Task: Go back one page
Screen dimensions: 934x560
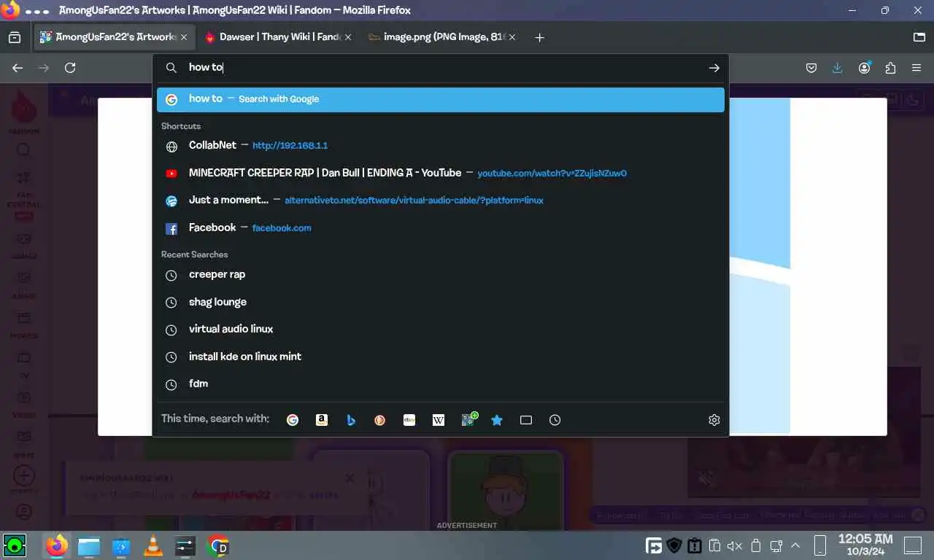Action: click(x=18, y=68)
